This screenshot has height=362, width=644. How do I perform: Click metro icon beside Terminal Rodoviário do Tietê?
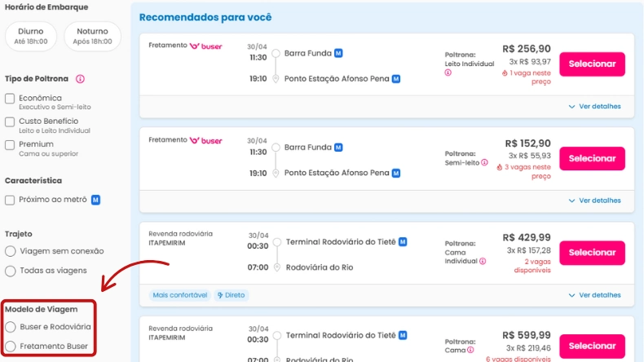403,242
